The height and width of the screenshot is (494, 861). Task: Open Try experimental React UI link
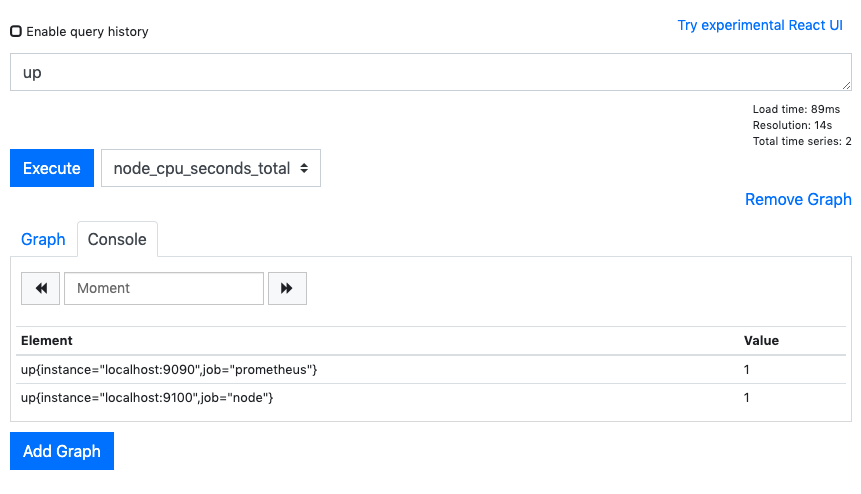[x=760, y=25]
